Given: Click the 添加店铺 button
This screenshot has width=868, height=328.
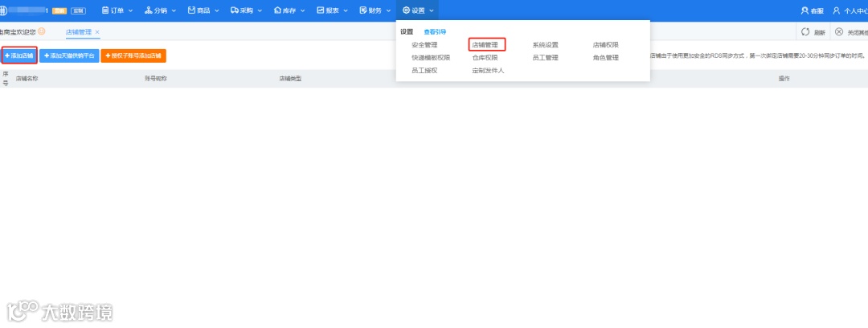Looking at the screenshot, I should coord(18,55).
